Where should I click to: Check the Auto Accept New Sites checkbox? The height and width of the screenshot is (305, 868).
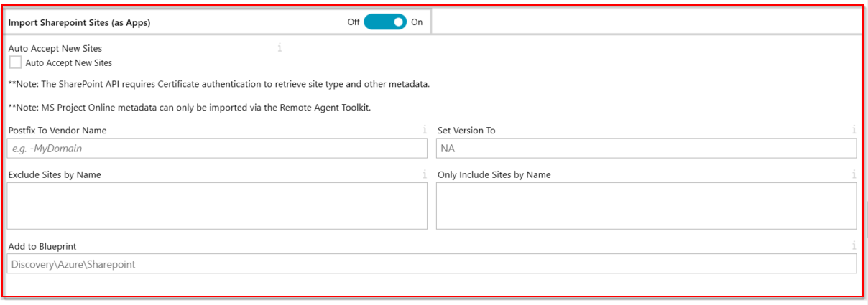click(x=15, y=62)
